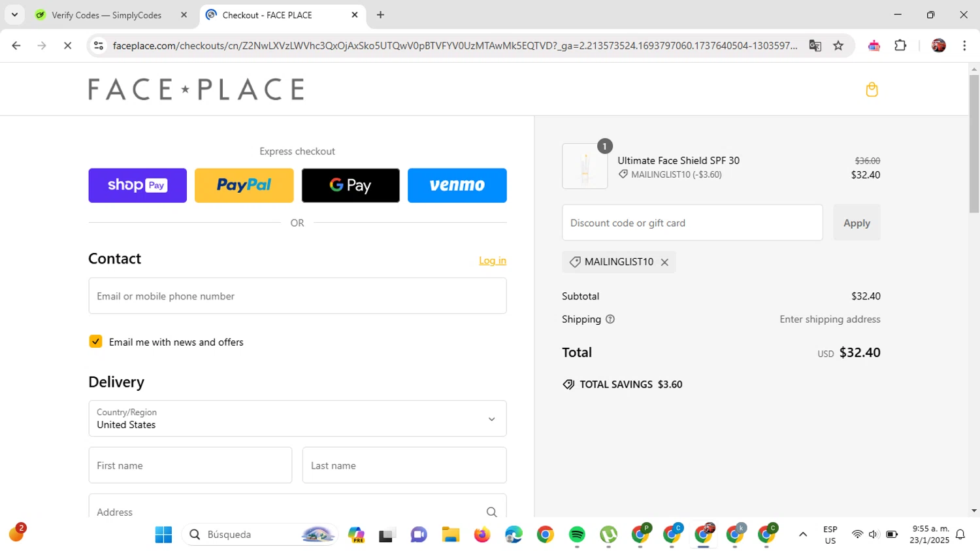The width and height of the screenshot is (980, 551).
Task: Open the Google Translate page icon
Action: pyautogui.click(x=815, y=46)
